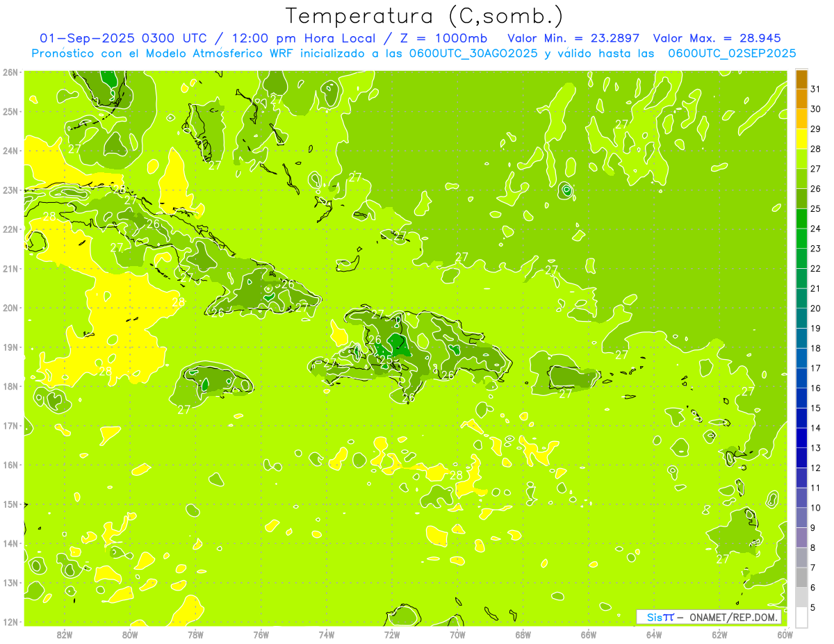
Task: Click the 24N latitude axis label
Action: 10,151
